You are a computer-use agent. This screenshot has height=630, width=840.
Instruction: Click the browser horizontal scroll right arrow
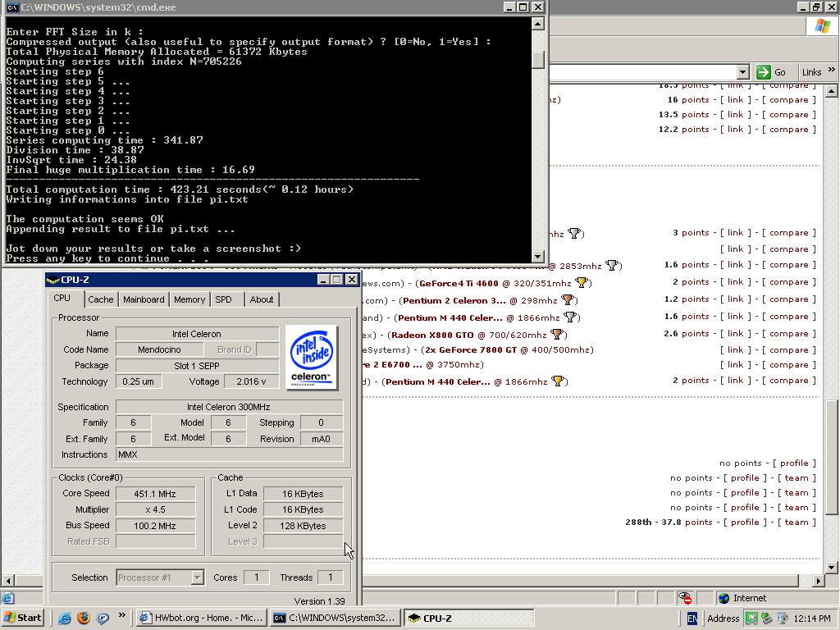coord(818,581)
